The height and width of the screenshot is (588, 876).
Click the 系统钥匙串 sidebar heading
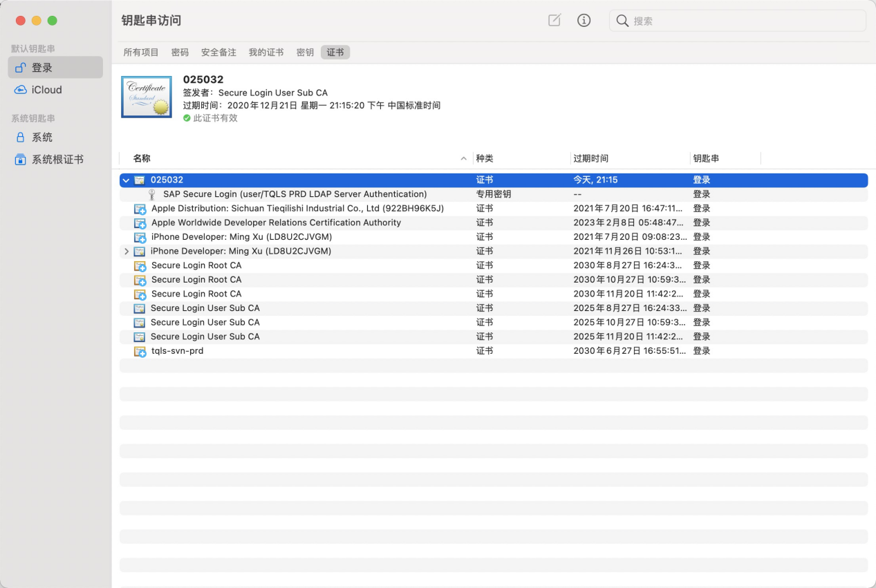tap(33, 119)
